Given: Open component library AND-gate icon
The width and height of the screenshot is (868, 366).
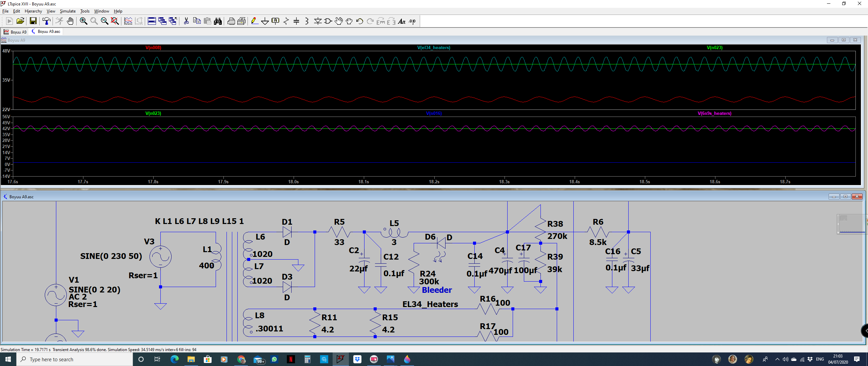Looking at the screenshot, I should pyautogui.click(x=328, y=21).
